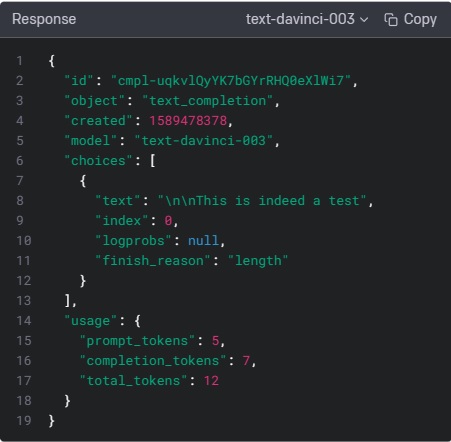The width and height of the screenshot is (451, 442).
Task: Click the null logprobs value
Action: coord(203,241)
